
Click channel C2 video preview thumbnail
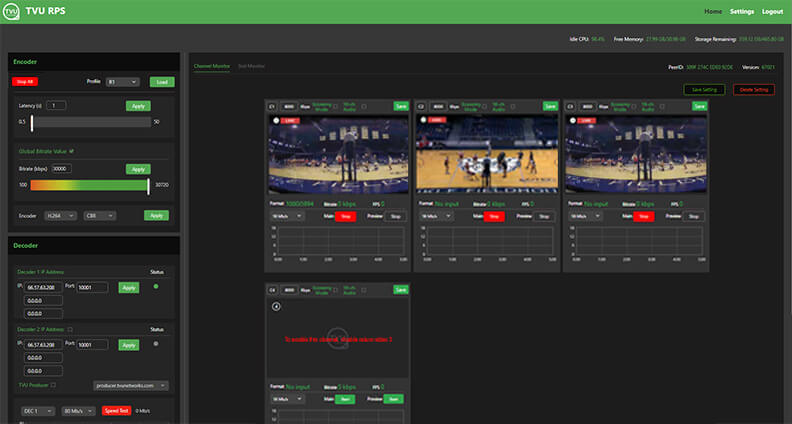(487, 153)
